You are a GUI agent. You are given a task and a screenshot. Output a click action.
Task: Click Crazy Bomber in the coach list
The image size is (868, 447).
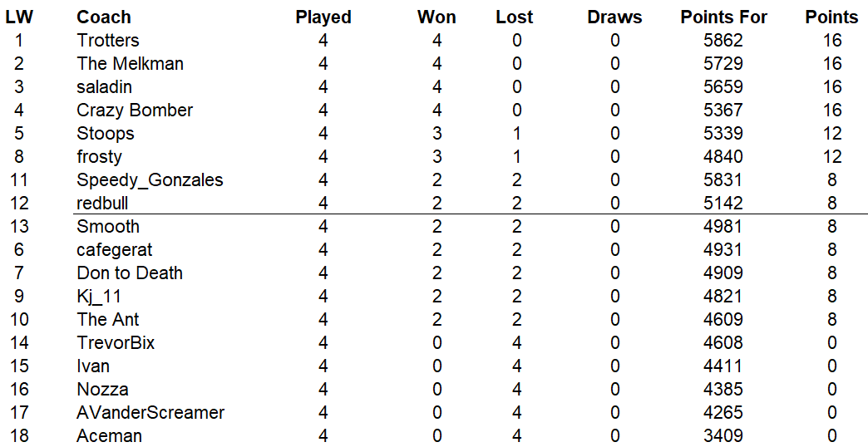point(135,111)
